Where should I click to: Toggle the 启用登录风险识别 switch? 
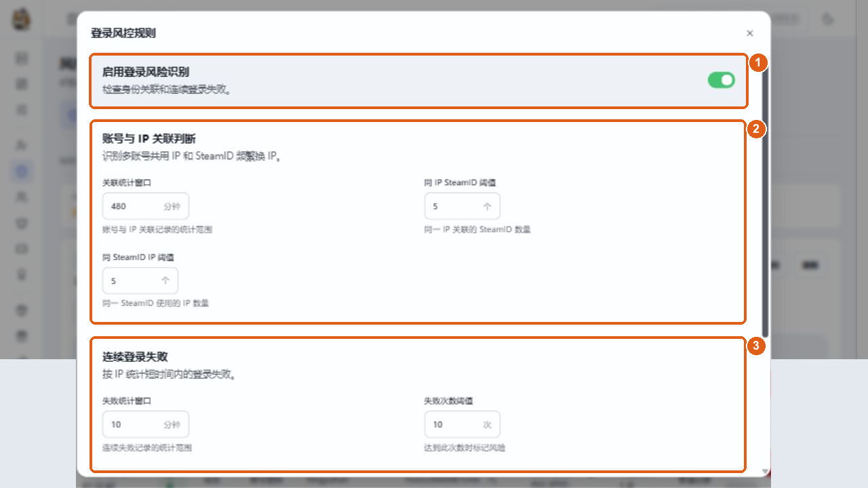[x=721, y=80]
